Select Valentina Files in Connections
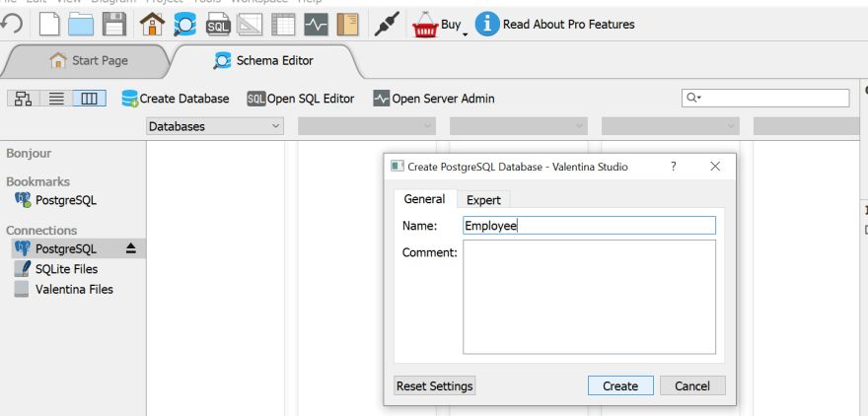Screen dimensions: 868x416 (73, 289)
